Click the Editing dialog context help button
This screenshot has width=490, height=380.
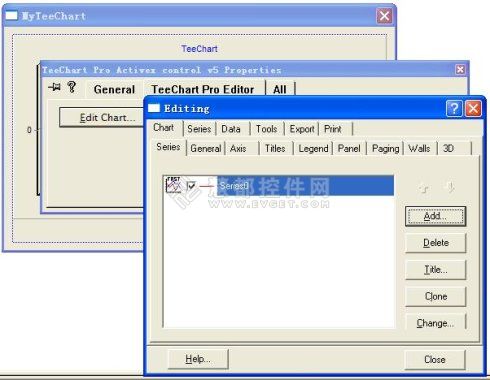coord(454,108)
